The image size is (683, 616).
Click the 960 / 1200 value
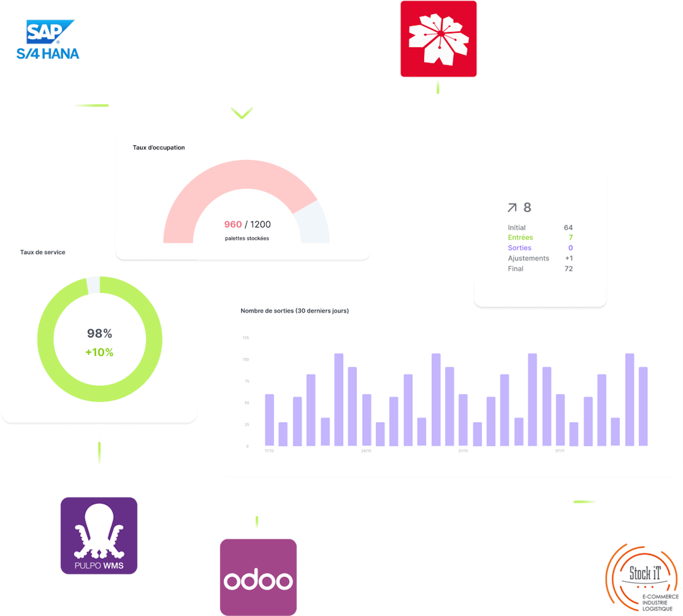(247, 224)
